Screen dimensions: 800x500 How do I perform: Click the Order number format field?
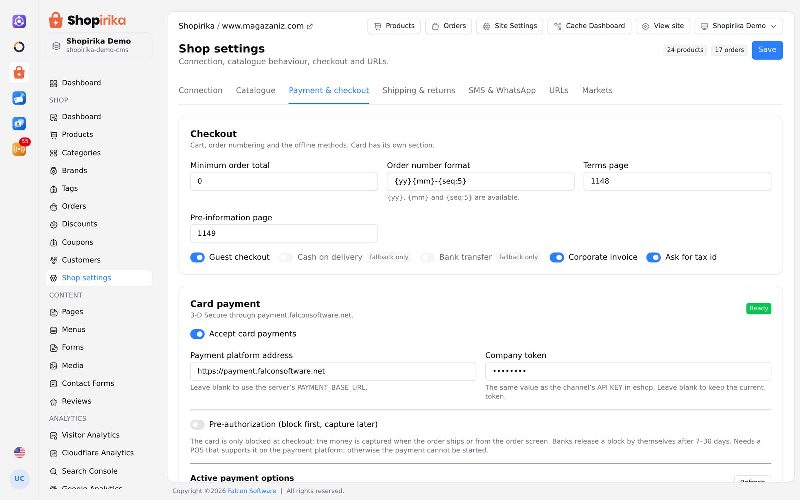pos(481,182)
